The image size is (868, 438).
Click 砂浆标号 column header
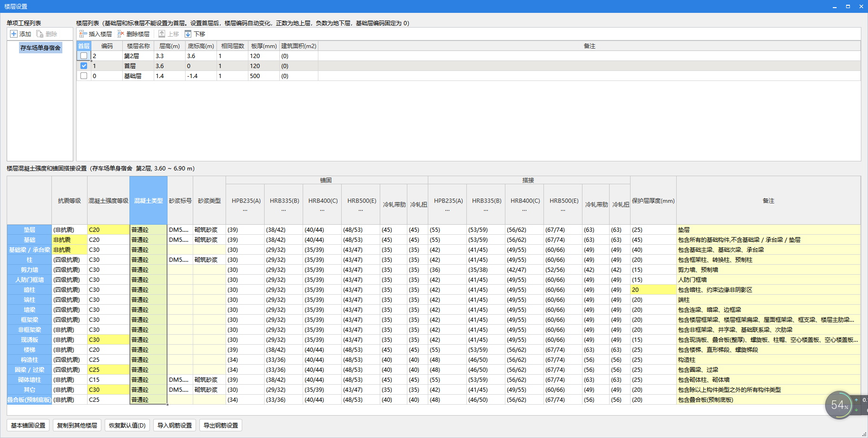click(180, 200)
